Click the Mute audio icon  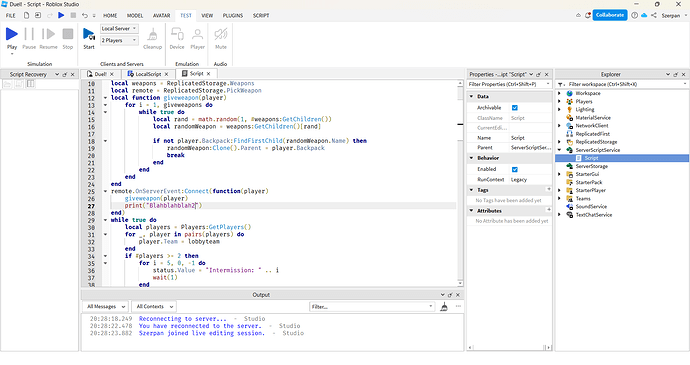tap(220, 34)
